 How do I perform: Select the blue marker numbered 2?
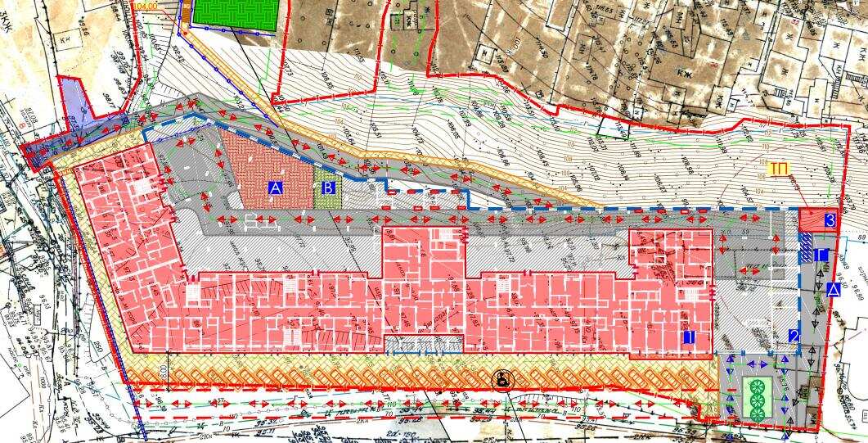point(793,335)
